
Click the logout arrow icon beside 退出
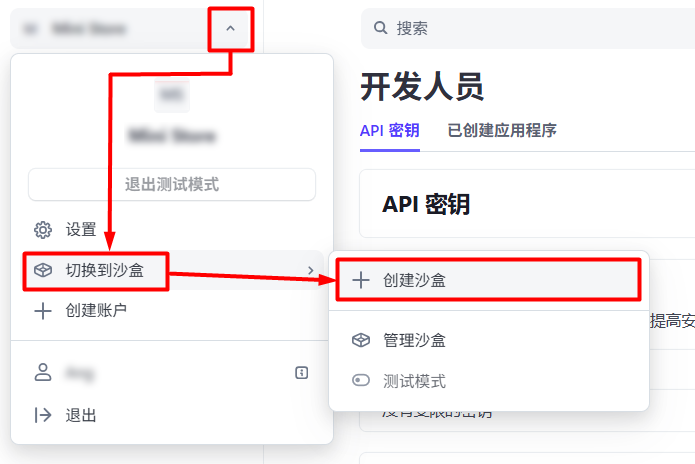coord(43,415)
